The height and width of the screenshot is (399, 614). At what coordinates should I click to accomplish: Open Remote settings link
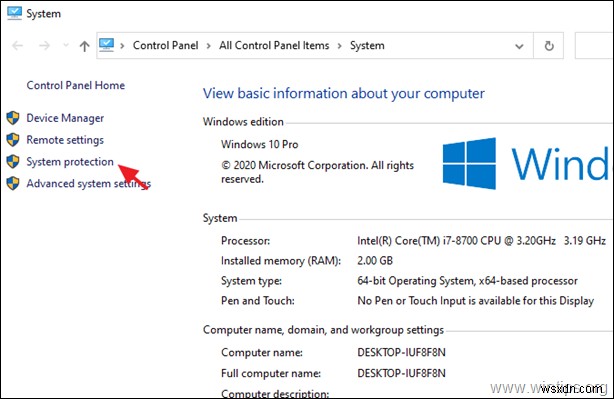(65, 140)
